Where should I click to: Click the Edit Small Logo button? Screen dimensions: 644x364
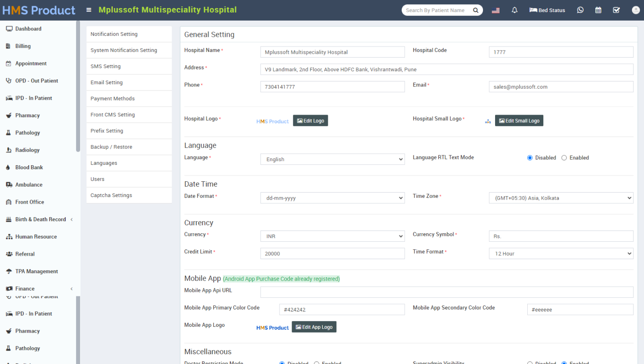pos(519,120)
